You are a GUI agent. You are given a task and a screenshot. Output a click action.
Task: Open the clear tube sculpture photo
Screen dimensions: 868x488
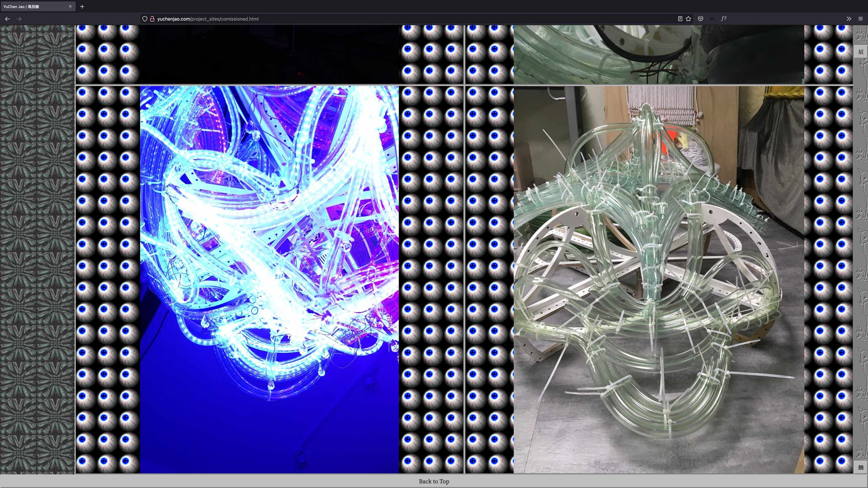(659, 279)
